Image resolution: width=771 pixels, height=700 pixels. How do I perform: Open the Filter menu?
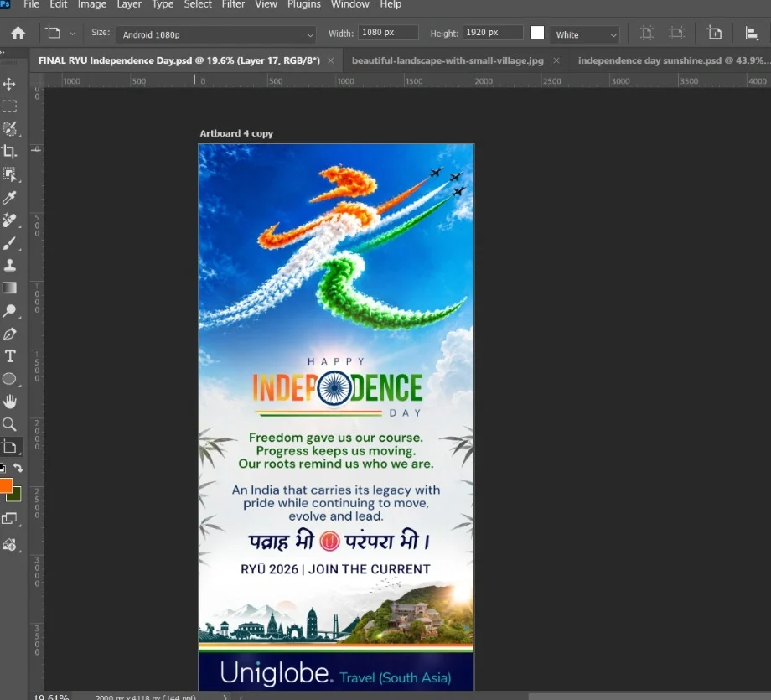click(x=233, y=4)
